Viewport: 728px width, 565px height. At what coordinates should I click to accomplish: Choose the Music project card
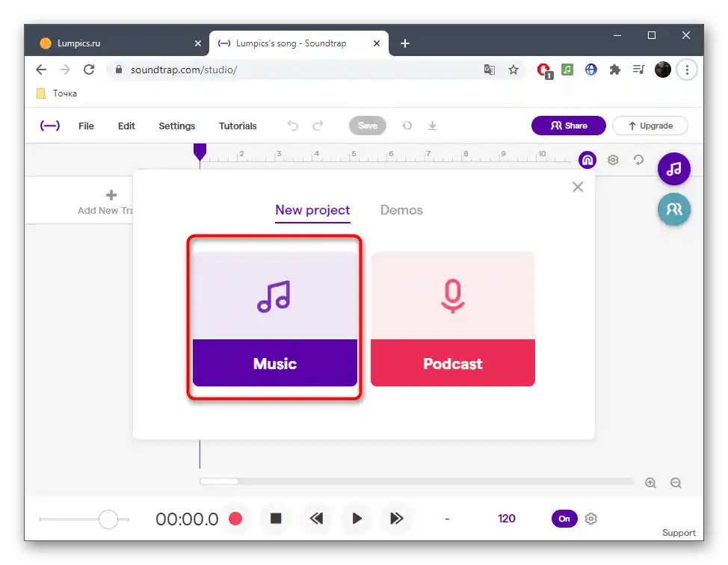275,319
